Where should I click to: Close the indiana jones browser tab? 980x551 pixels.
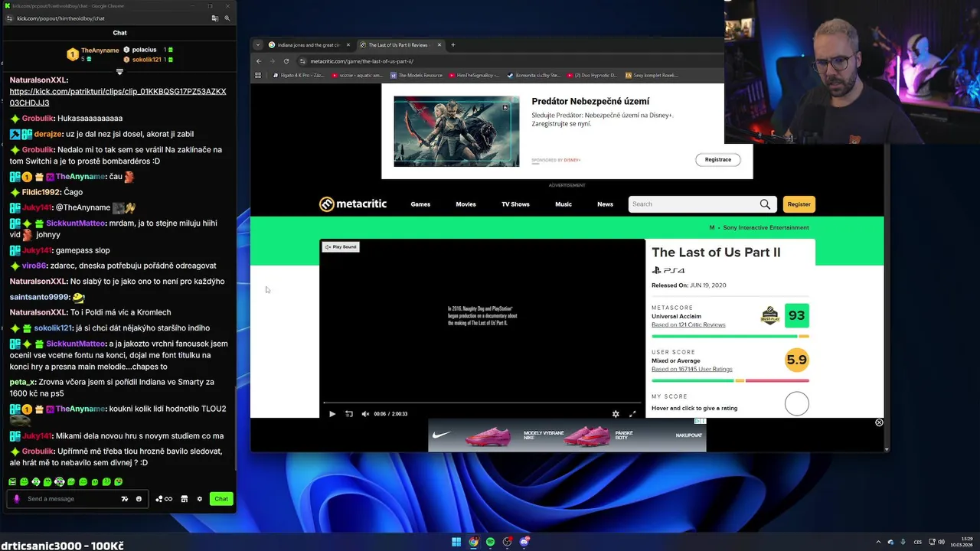[x=348, y=45]
